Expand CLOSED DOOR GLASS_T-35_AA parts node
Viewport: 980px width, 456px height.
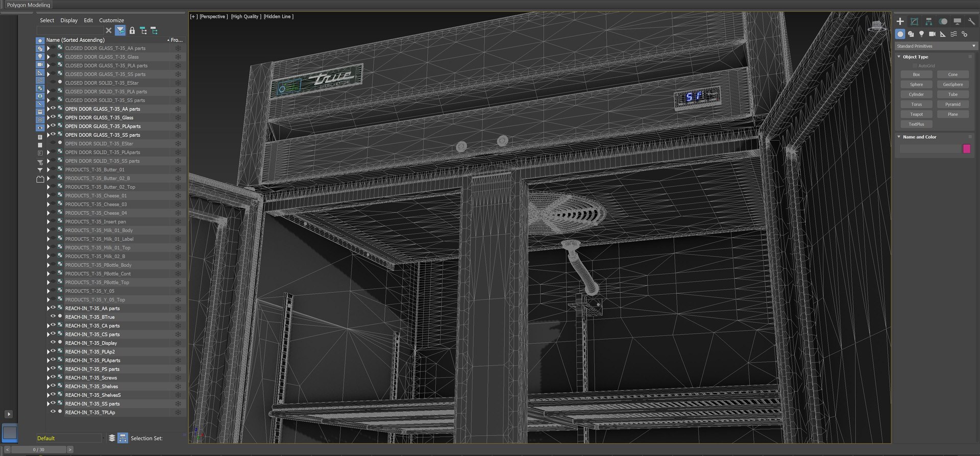tap(48, 48)
